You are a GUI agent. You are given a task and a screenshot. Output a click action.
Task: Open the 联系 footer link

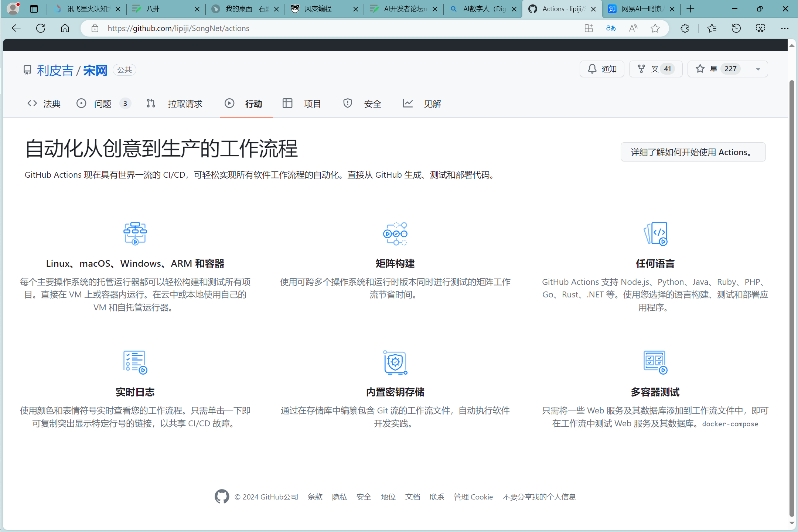coord(437,497)
